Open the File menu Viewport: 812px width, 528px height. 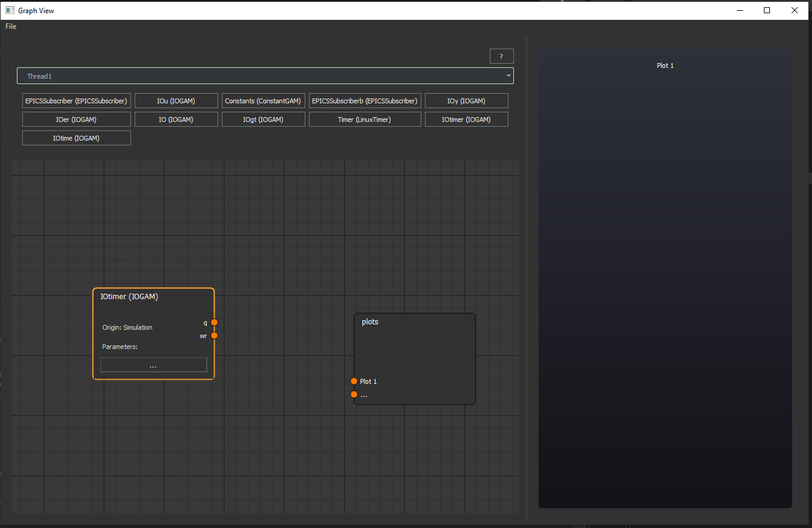pos(10,26)
